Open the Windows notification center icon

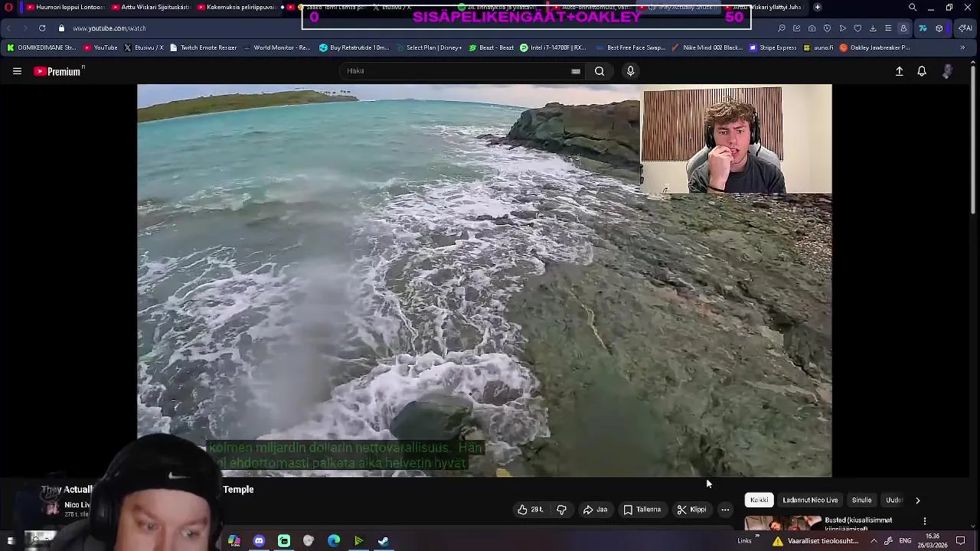(x=961, y=541)
